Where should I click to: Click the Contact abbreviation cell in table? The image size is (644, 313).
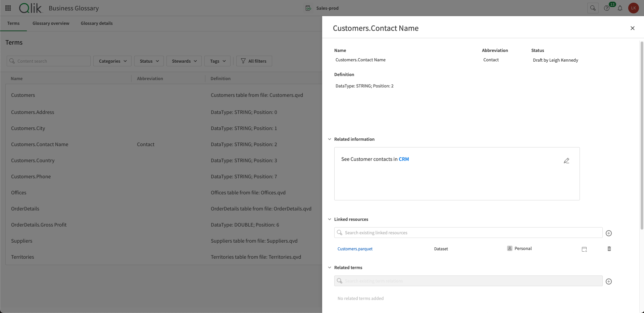146,144
